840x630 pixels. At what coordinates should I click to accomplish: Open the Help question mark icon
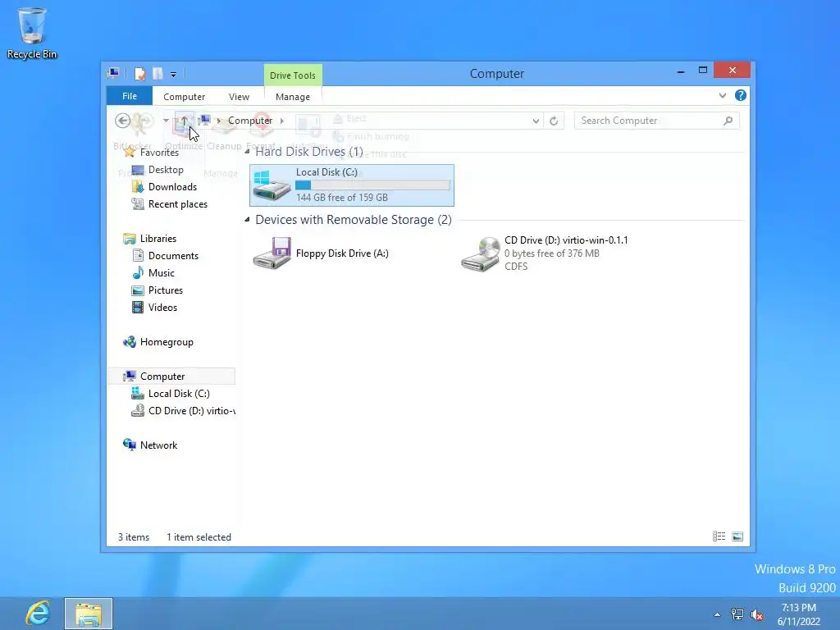pos(741,95)
